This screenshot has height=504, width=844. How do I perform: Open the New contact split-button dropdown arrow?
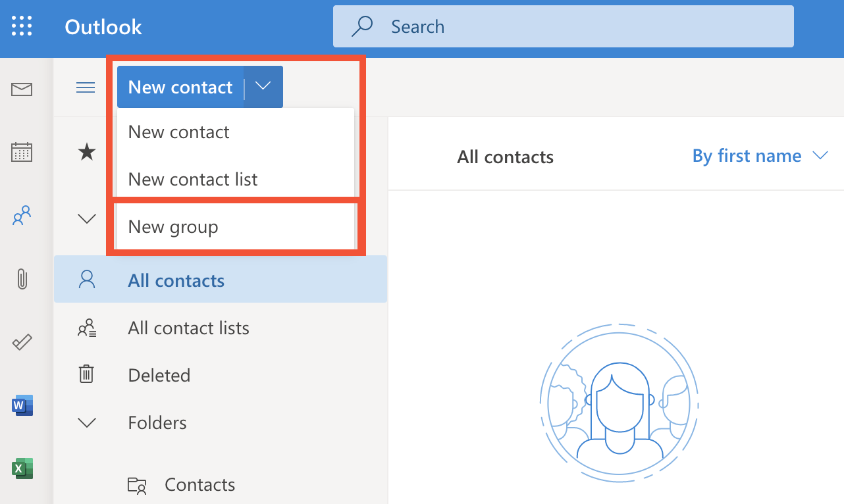263,86
